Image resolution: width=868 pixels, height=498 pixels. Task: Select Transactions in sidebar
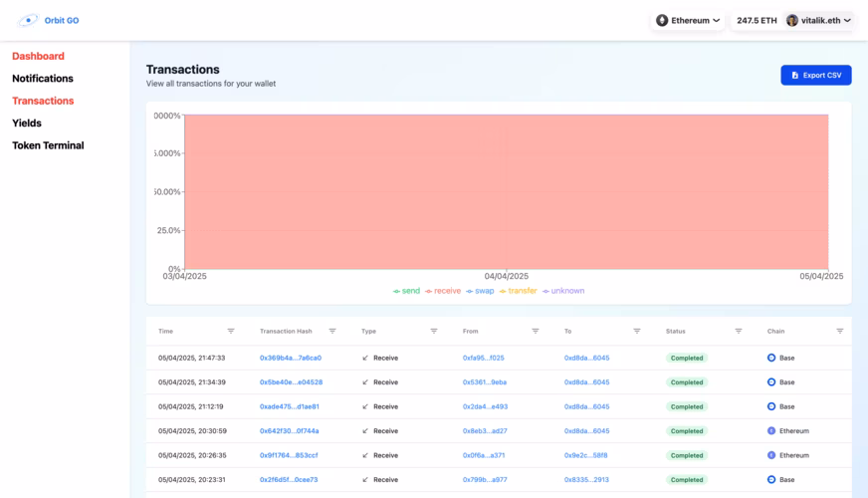[x=43, y=101]
